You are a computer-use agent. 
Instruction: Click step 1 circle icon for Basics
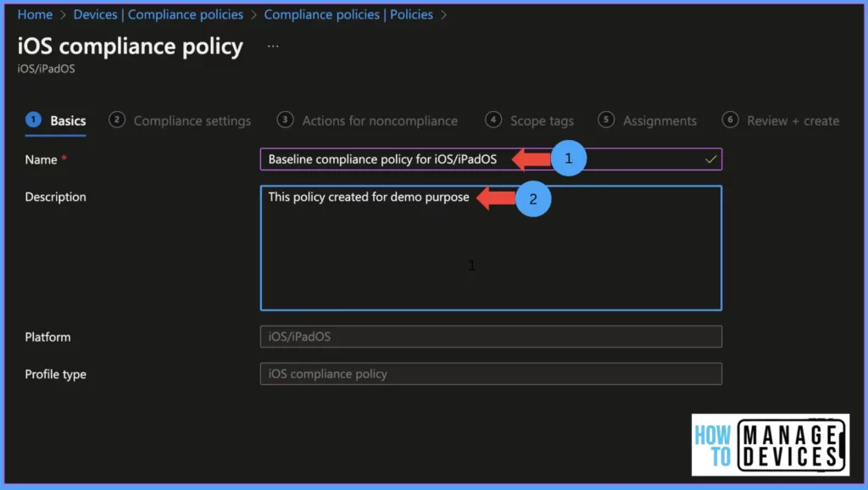pos(33,120)
